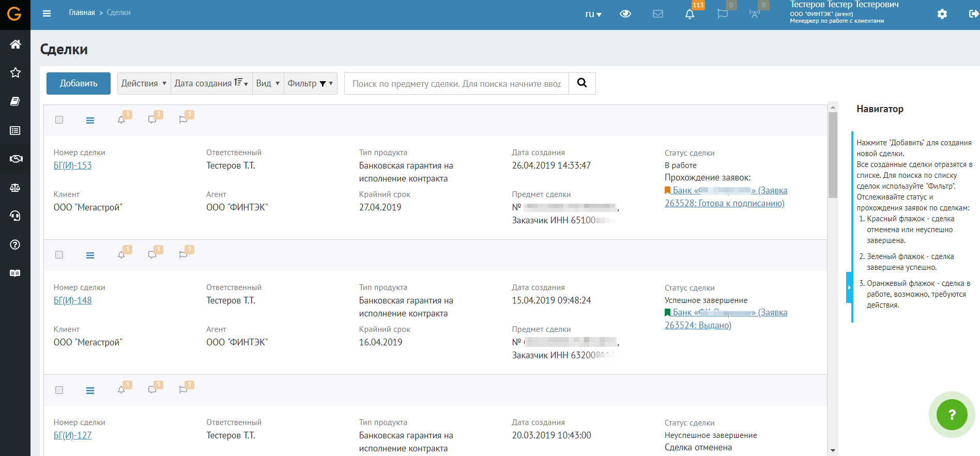Image resolution: width=980 pixels, height=456 pixels.
Task: Open the broadcast antenna icon in header
Action: (x=755, y=14)
